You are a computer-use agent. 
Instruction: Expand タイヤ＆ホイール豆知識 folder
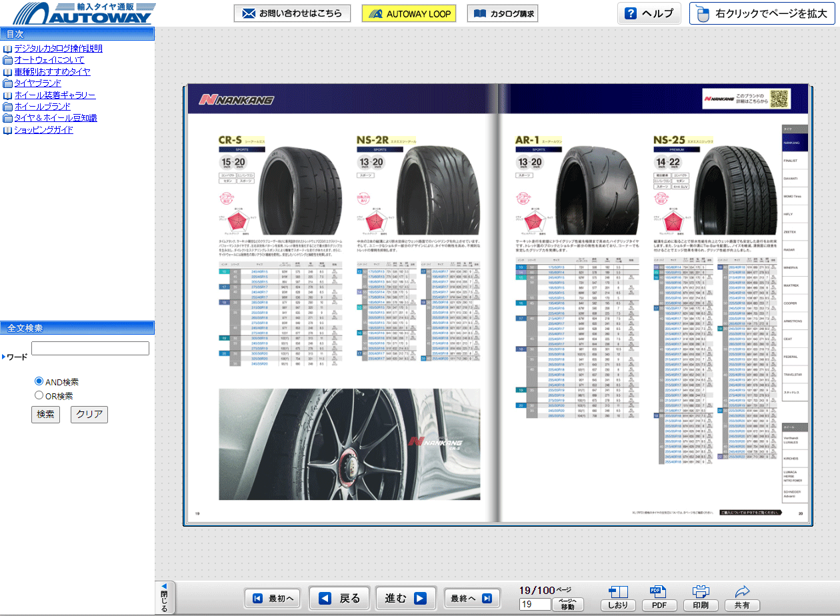tap(55, 118)
